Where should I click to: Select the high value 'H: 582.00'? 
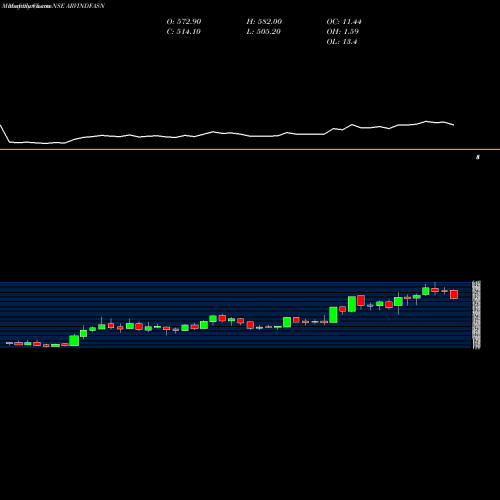click(x=264, y=21)
